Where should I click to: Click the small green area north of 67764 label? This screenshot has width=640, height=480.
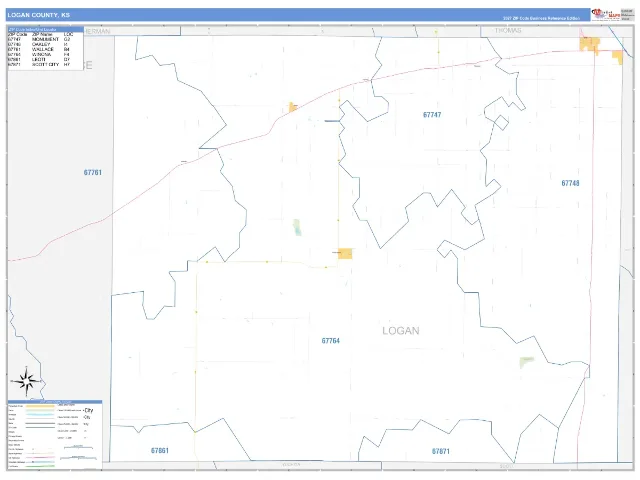297,227
